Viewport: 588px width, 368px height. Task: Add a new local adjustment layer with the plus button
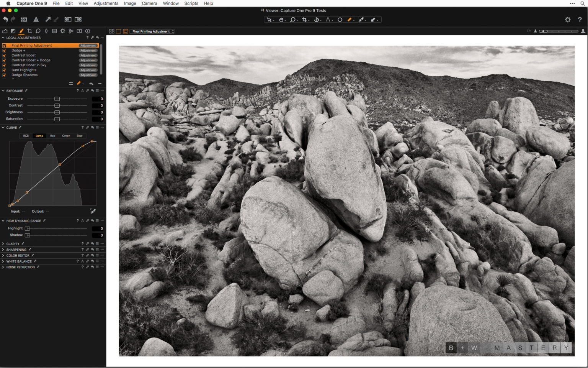(91, 83)
